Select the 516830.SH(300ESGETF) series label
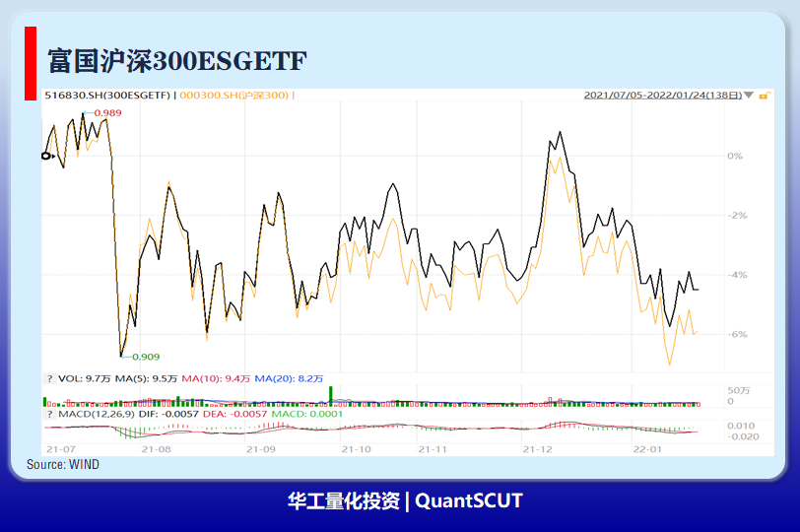The width and height of the screenshot is (800, 532). click(107, 95)
